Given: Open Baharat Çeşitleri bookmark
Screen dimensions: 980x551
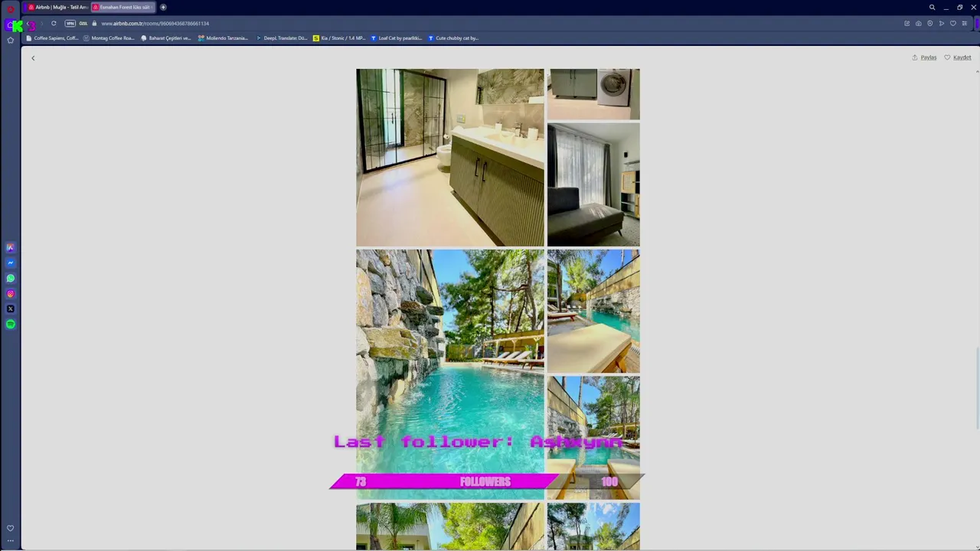Looking at the screenshot, I should [166, 37].
